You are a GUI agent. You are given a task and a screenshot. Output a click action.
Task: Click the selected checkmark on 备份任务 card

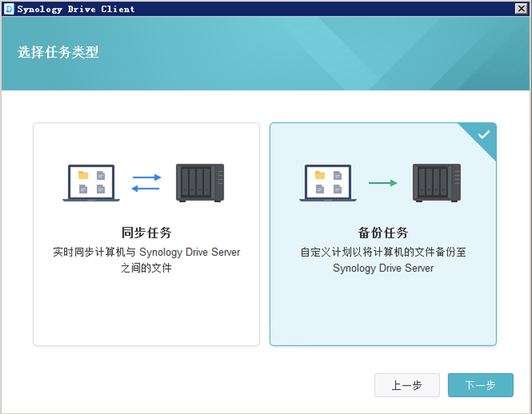[484, 135]
